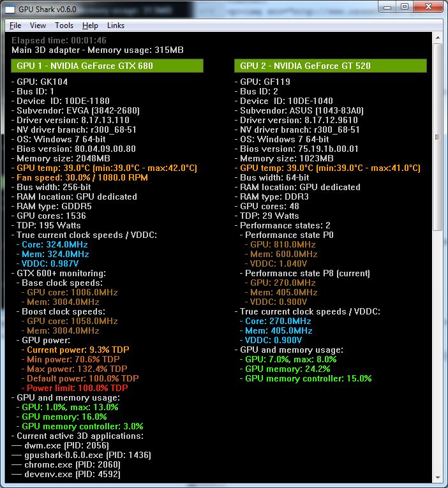This screenshot has width=448, height=488.
Task: Click RAM type: GDDR5 line
Action: click(x=51, y=206)
